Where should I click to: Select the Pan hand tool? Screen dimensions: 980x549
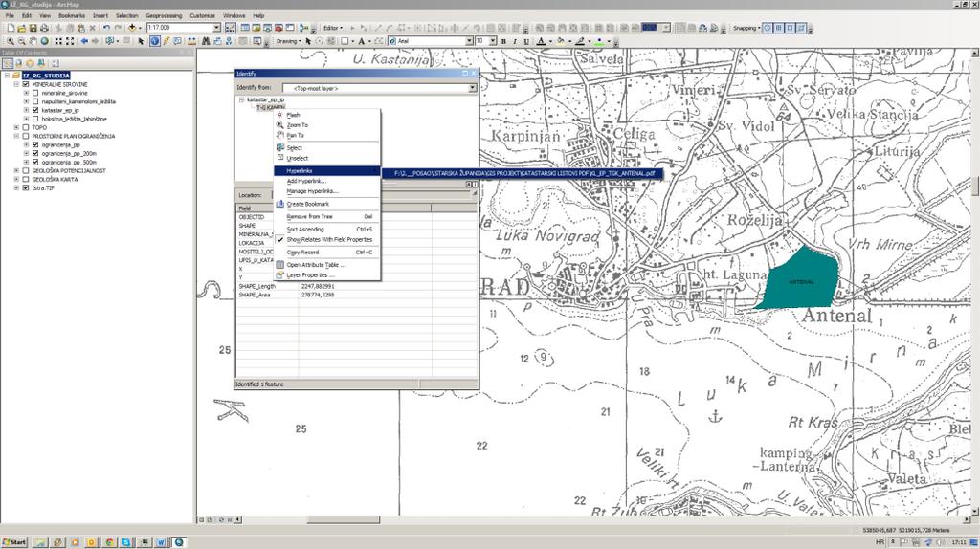[x=33, y=41]
